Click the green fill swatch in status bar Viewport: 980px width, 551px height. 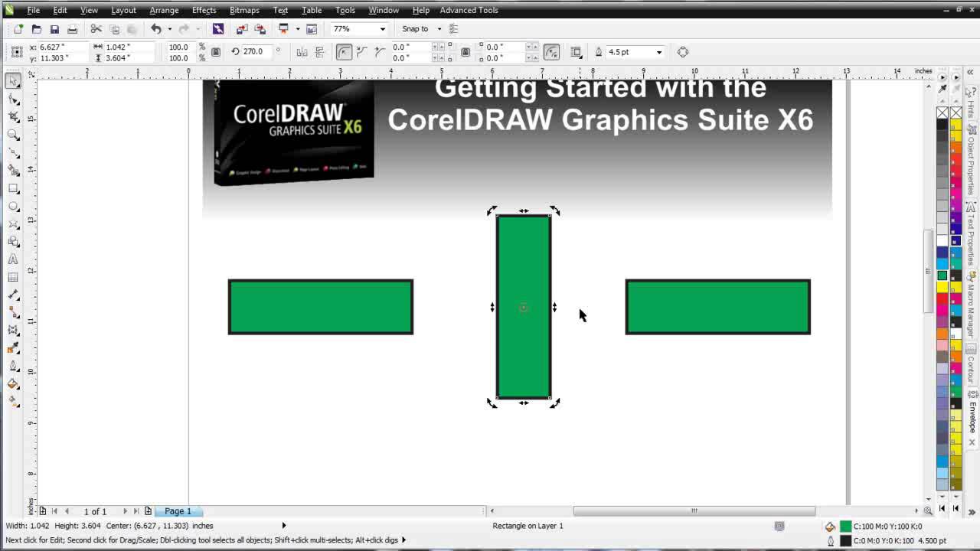(845, 527)
